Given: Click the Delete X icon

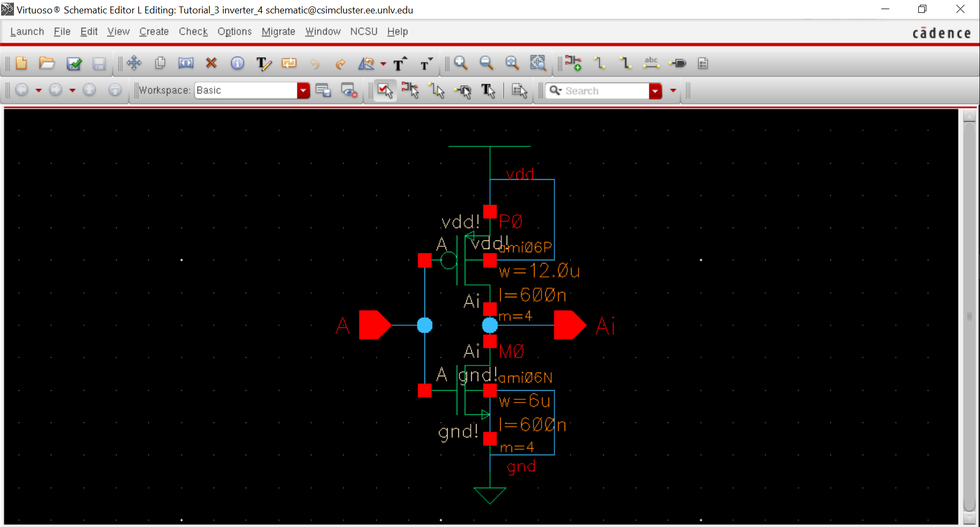Looking at the screenshot, I should point(211,63).
